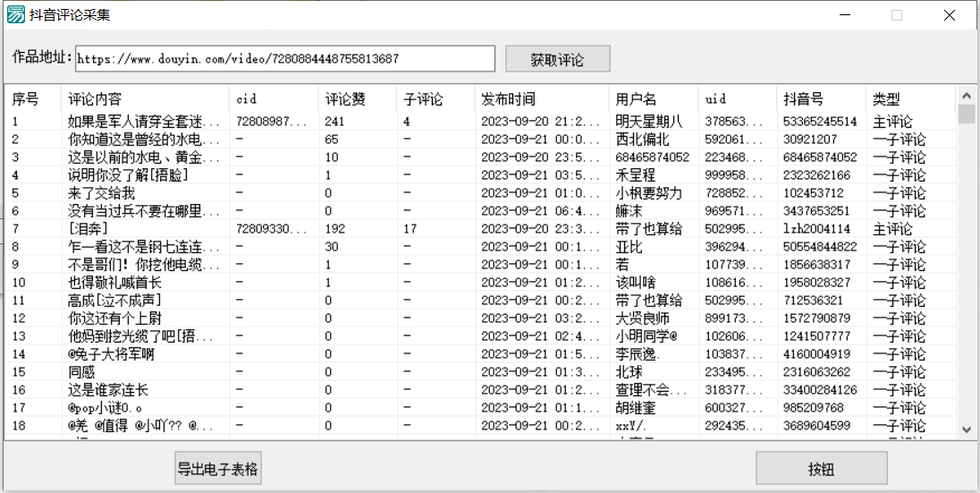Click username 亚比

click(629, 247)
